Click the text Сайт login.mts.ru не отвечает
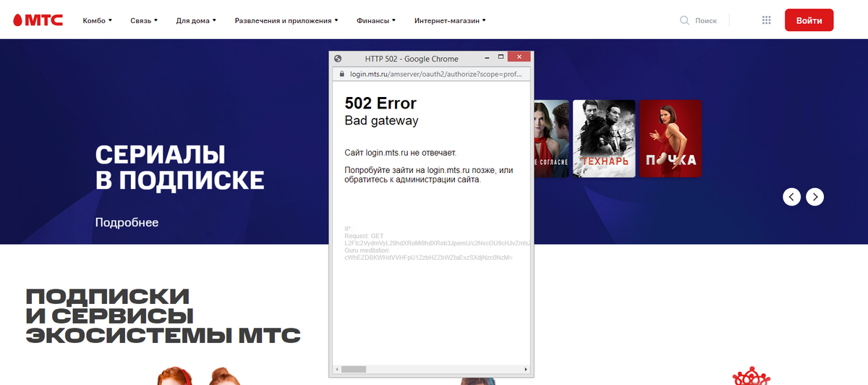Screen dimensions: 868x385 [x=400, y=153]
